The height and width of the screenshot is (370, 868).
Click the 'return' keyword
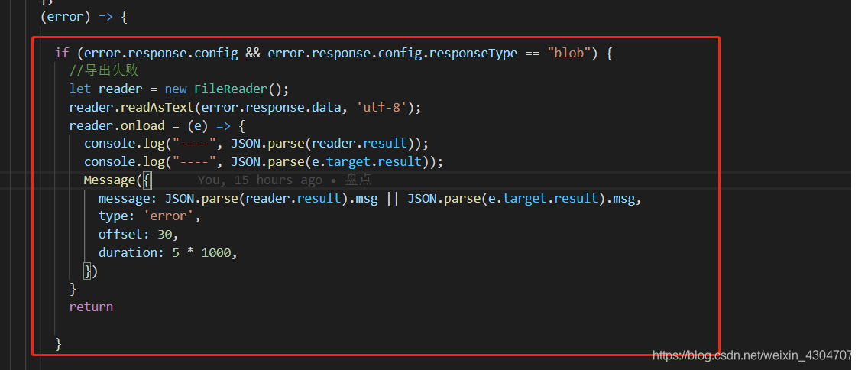click(91, 307)
